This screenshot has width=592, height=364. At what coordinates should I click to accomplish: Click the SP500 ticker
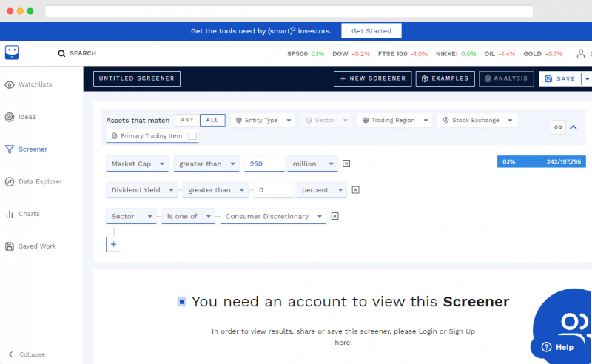click(306, 54)
